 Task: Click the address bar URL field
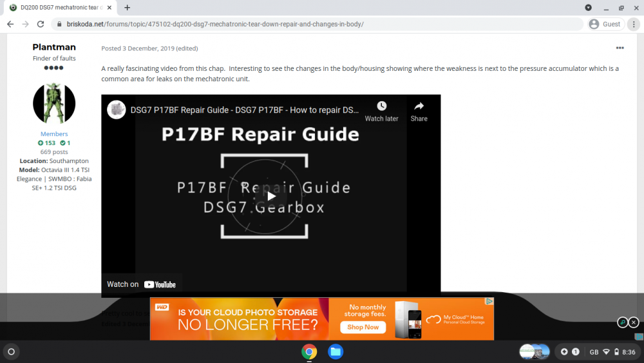[x=316, y=25]
